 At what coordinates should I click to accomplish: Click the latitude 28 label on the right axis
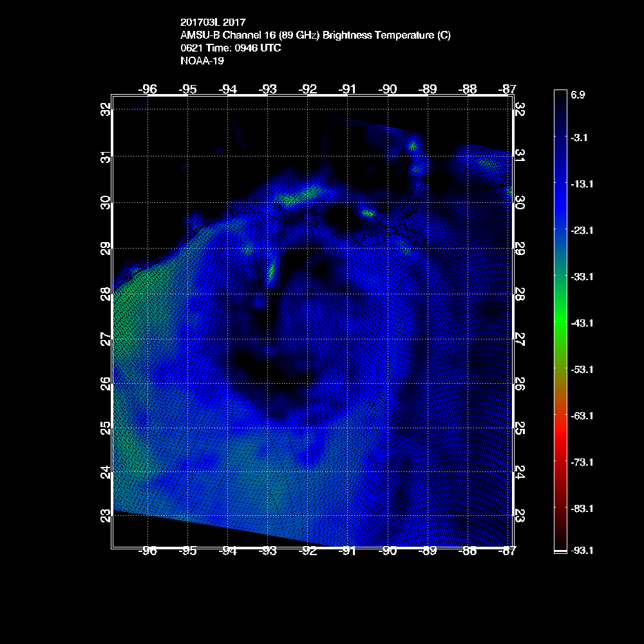pyautogui.click(x=520, y=294)
